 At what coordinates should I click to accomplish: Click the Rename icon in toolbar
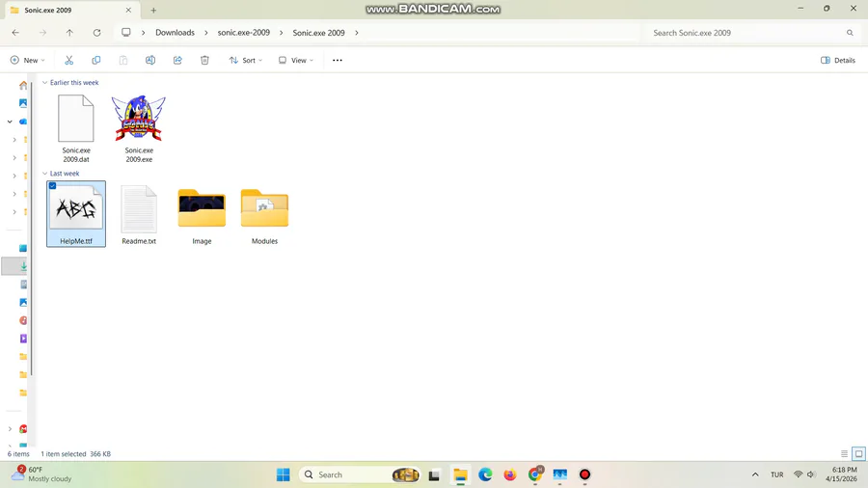point(150,61)
